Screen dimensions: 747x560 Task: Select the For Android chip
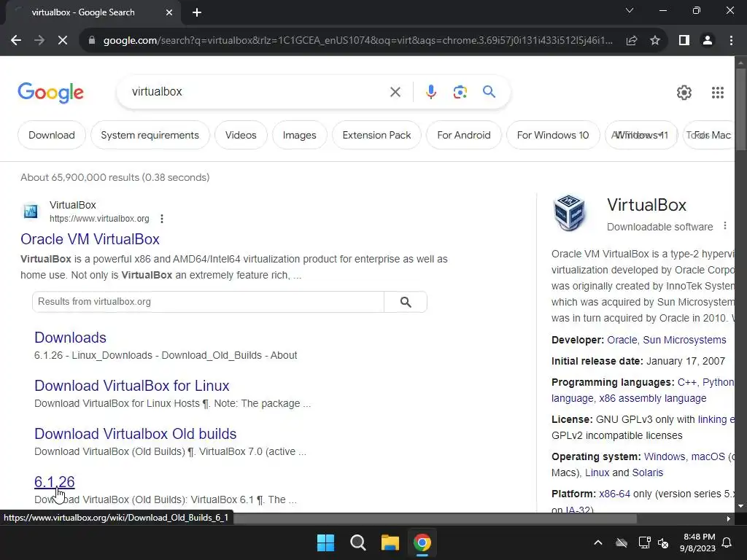pyautogui.click(x=463, y=135)
